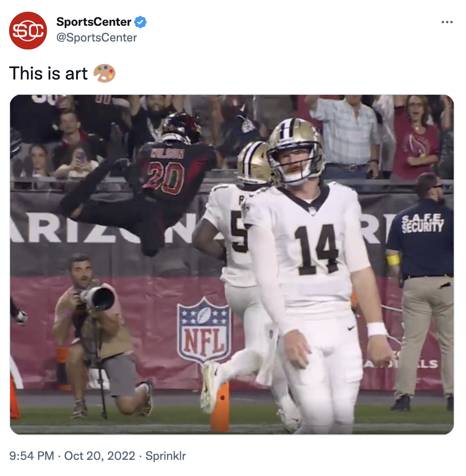Click the number 14 on the white jersey

(316, 249)
